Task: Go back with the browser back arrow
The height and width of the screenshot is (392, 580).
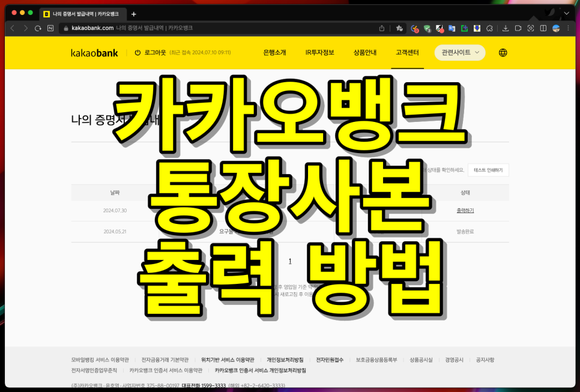Action: pos(13,28)
